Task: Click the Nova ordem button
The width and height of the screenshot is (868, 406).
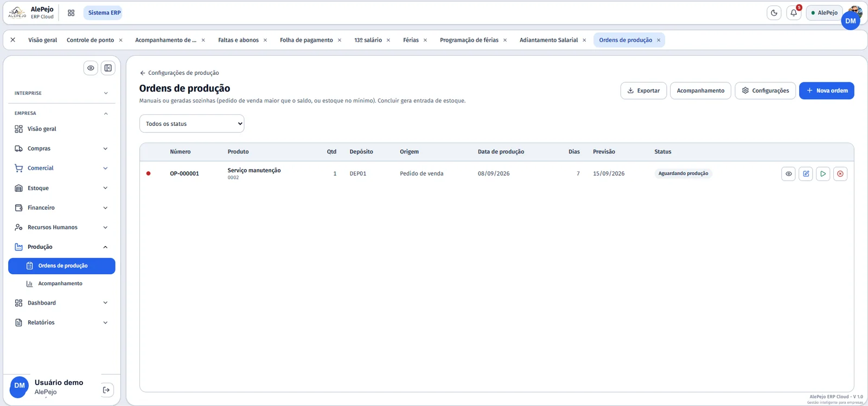Action: (827, 91)
